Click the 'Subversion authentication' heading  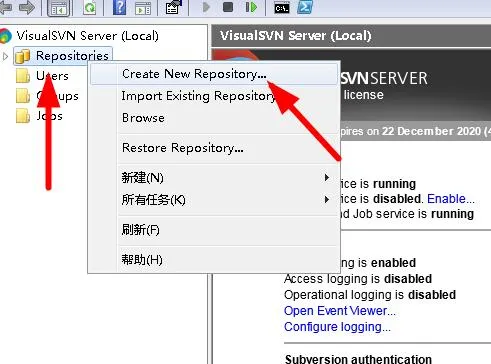point(358,359)
